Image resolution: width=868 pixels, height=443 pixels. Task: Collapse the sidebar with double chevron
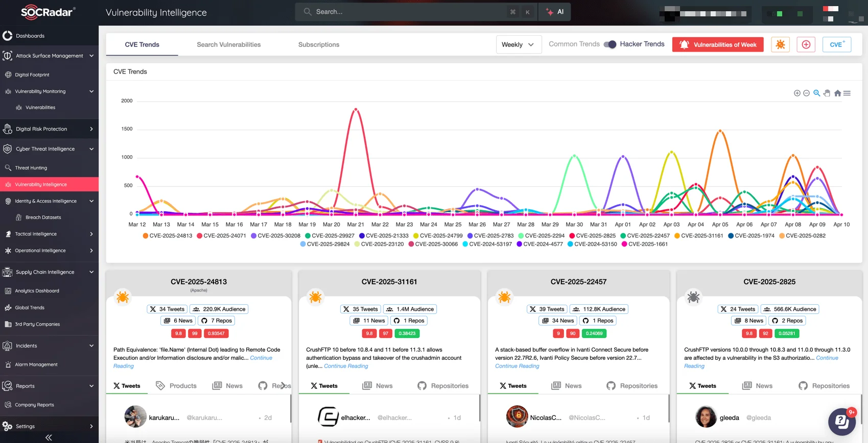(x=49, y=437)
